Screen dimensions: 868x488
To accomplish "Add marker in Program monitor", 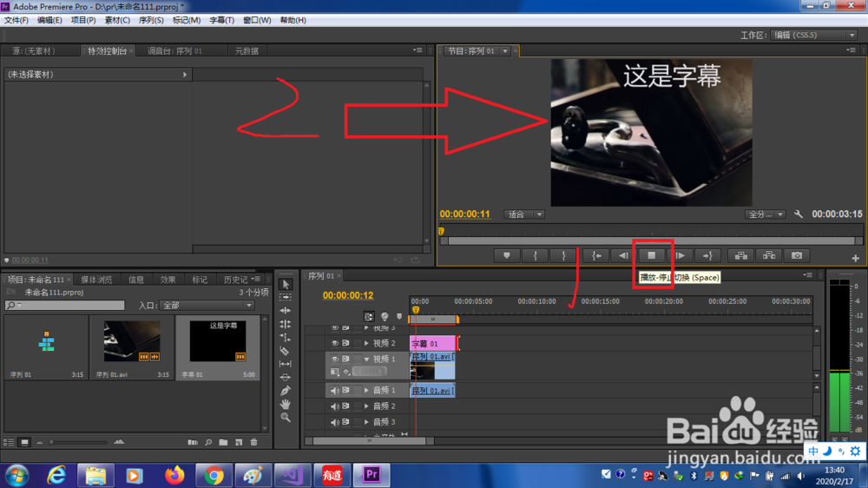I will click(507, 255).
